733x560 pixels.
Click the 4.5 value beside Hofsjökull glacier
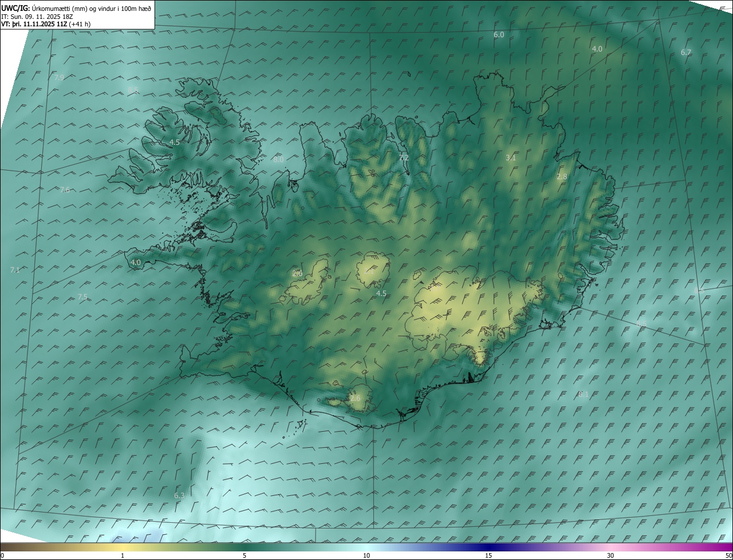[x=381, y=293]
